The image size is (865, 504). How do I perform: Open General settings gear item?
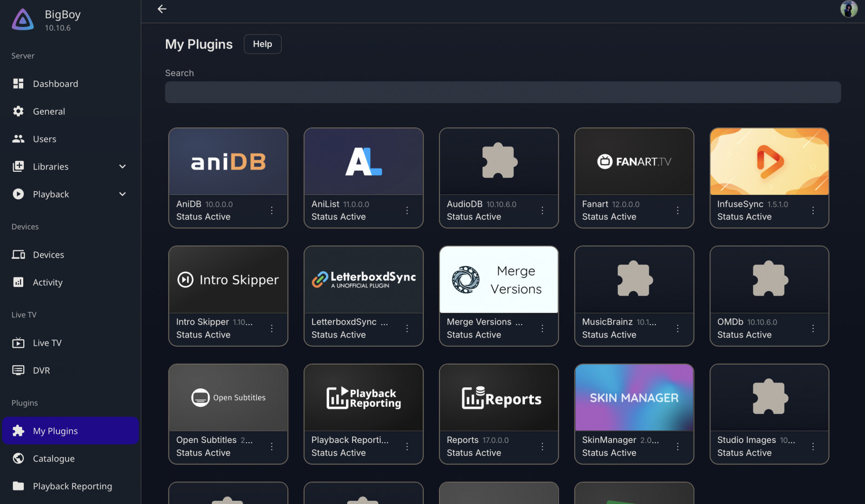[49, 111]
